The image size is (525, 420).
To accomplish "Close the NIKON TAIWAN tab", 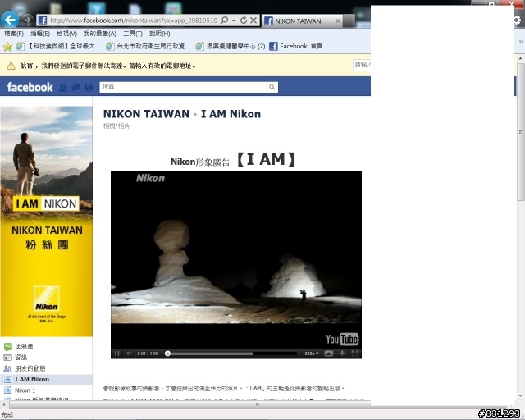I will tap(338, 21).
